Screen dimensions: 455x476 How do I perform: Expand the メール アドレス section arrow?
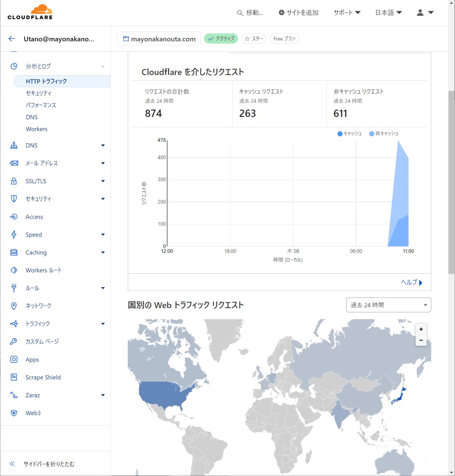click(x=103, y=163)
